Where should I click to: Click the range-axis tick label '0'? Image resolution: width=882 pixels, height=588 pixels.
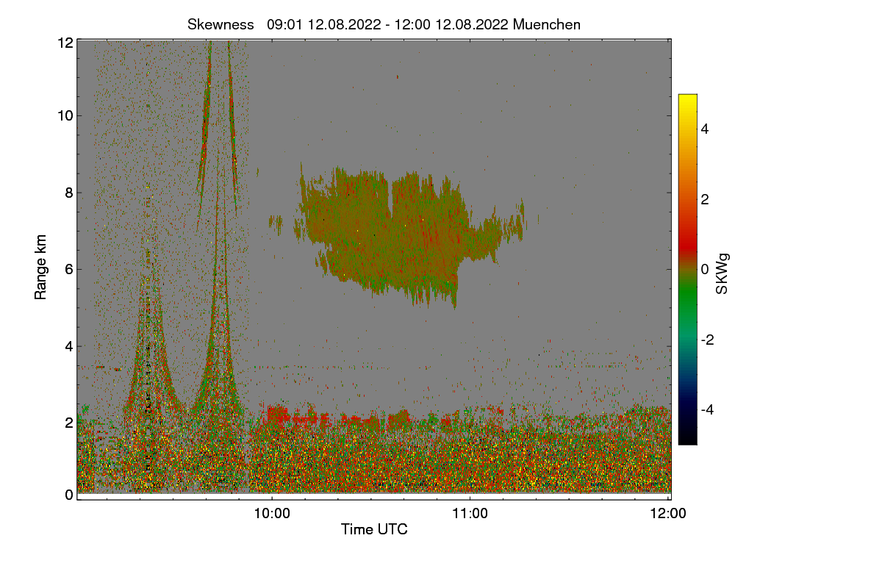(69, 495)
